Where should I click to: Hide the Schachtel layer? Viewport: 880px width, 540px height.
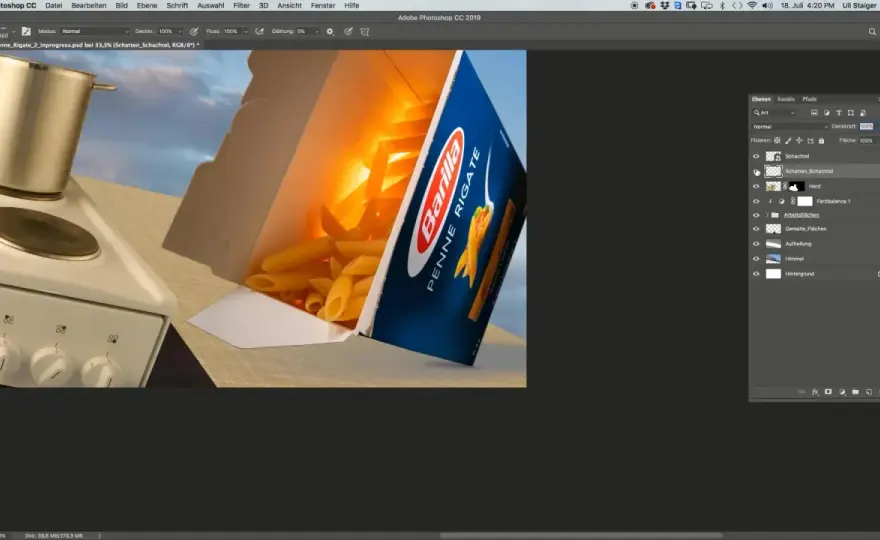756,157
